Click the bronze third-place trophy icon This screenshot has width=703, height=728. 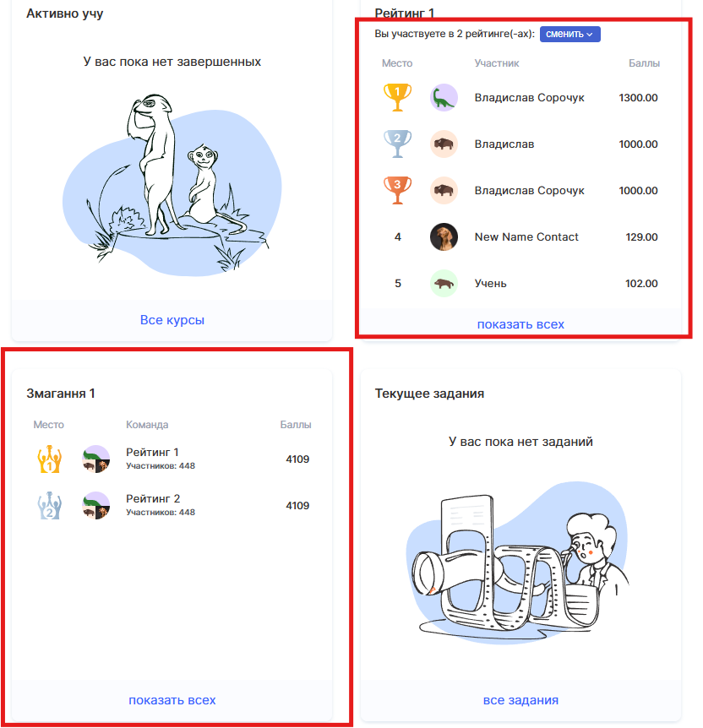coord(397,190)
